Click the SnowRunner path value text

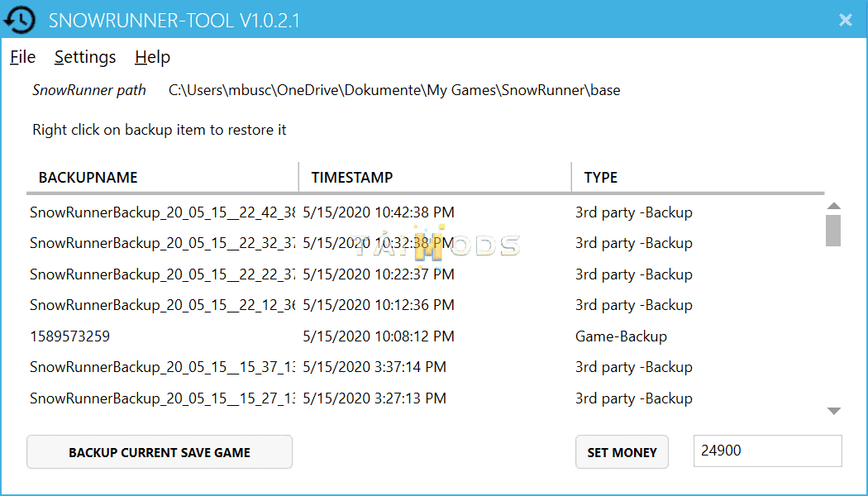(394, 90)
